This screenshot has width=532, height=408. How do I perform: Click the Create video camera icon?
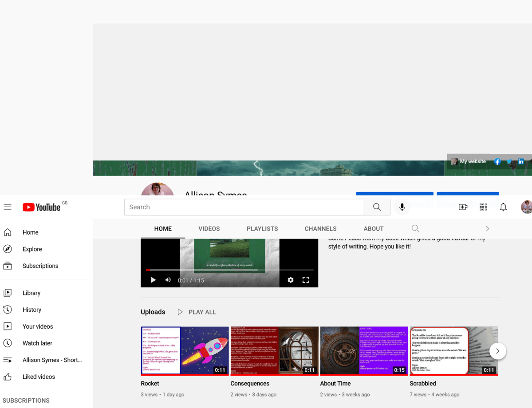(x=463, y=207)
